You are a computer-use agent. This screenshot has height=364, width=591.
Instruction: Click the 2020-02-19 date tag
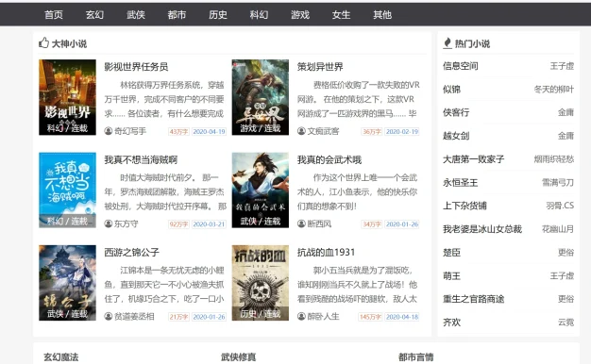(x=402, y=131)
